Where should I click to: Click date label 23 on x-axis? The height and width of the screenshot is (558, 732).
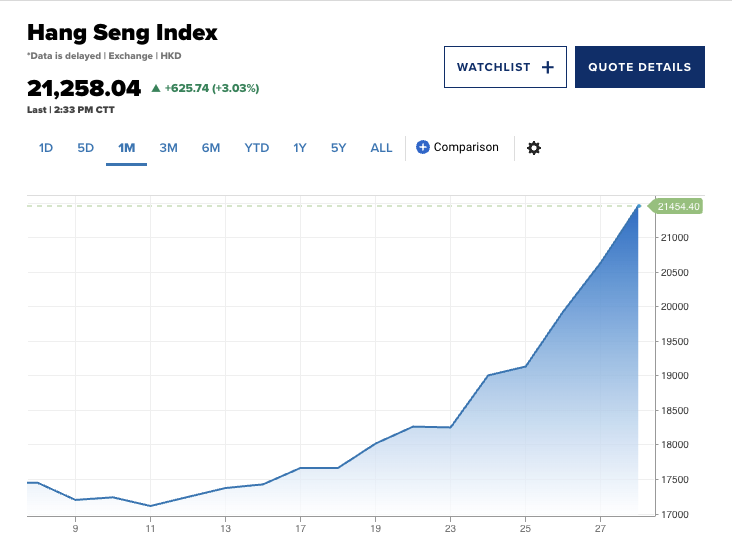[450, 529]
